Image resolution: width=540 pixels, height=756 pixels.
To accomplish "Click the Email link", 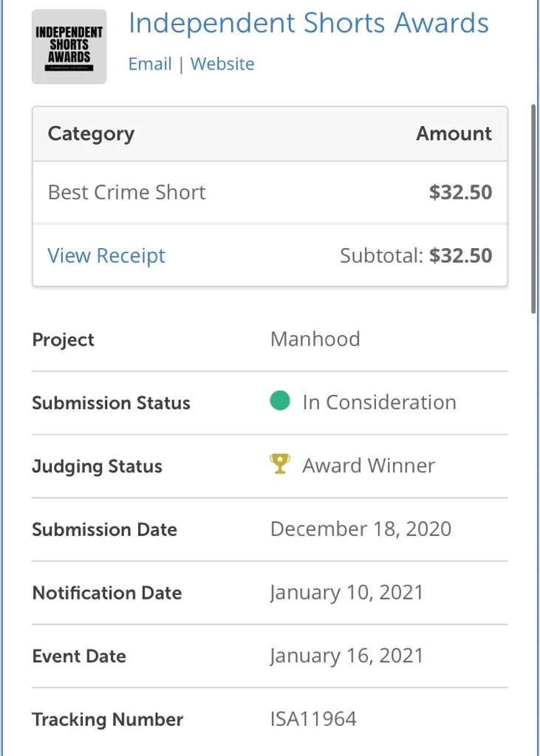I will coord(150,63).
